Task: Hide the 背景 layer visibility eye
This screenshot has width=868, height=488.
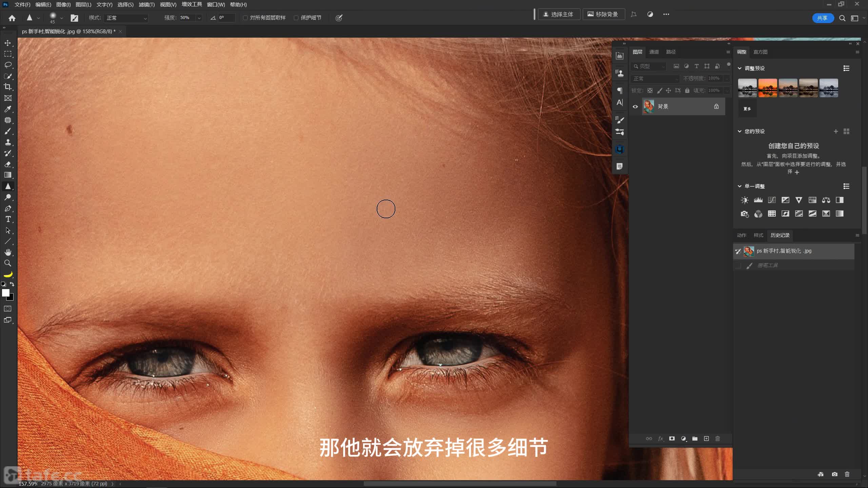Action: pos(635,107)
